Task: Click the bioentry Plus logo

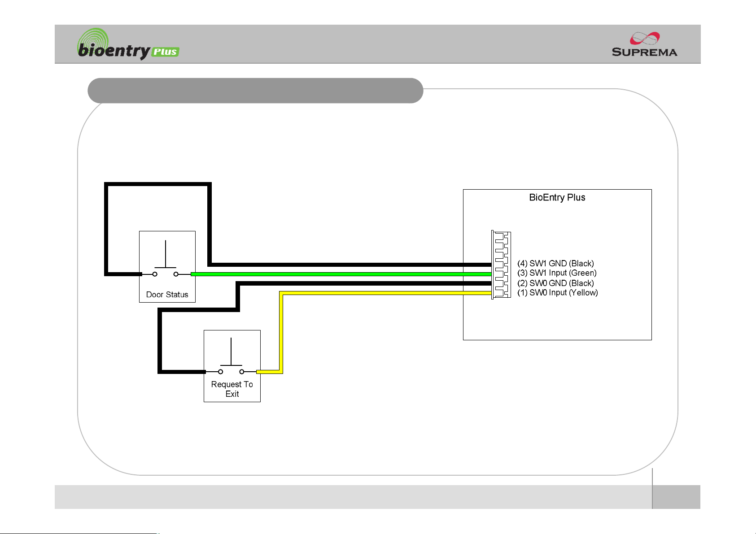Action: coord(128,44)
